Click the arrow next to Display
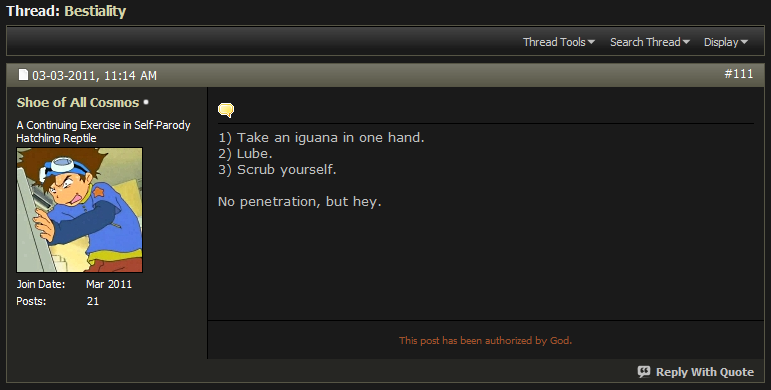Screen dimensions: 771x390 coord(744,42)
